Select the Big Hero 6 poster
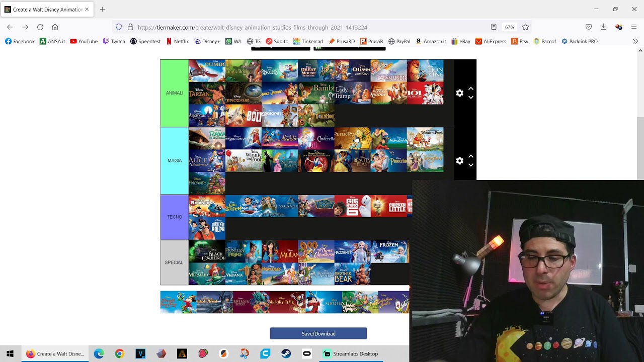The image size is (644, 362). pyautogui.click(x=352, y=206)
